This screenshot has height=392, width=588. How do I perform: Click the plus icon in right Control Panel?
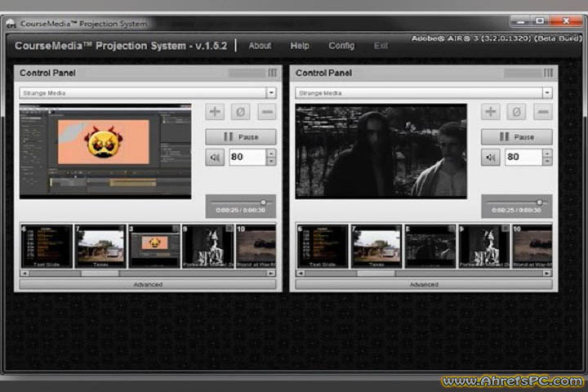pos(491,112)
